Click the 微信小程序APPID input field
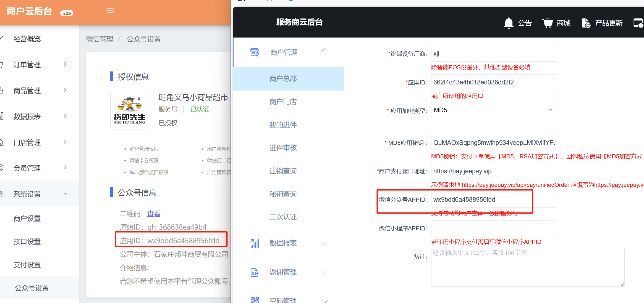Viewport: 644px width, 303px height. (x=494, y=228)
